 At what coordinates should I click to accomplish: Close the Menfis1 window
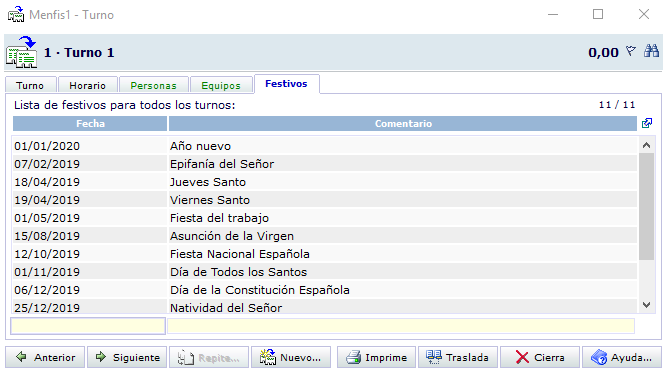click(644, 14)
